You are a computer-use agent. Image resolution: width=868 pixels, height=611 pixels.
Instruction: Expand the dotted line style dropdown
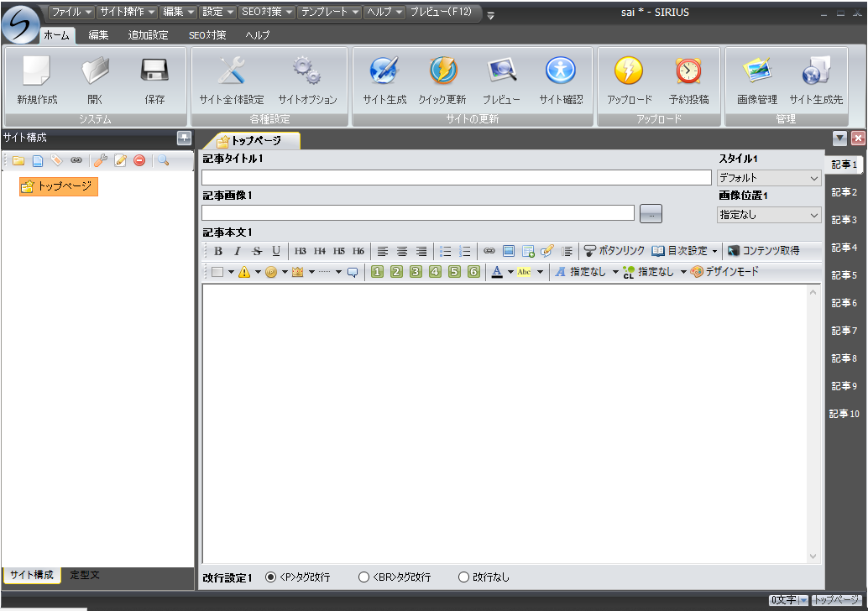click(338, 272)
